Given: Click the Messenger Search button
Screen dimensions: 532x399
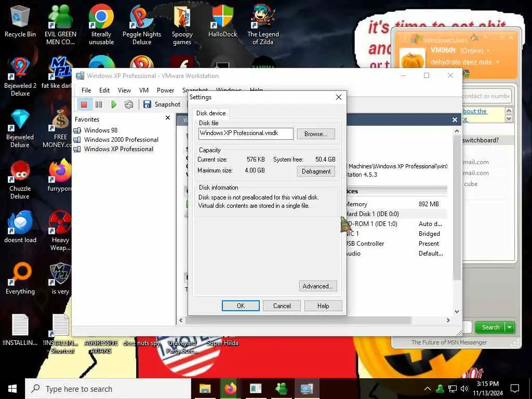Looking at the screenshot, I should [x=490, y=327].
